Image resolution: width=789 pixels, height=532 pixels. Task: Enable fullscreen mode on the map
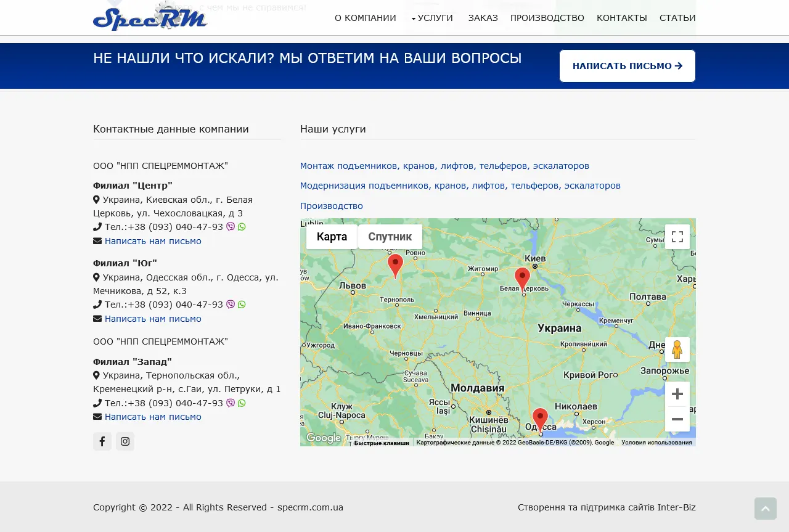(x=677, y=237)
